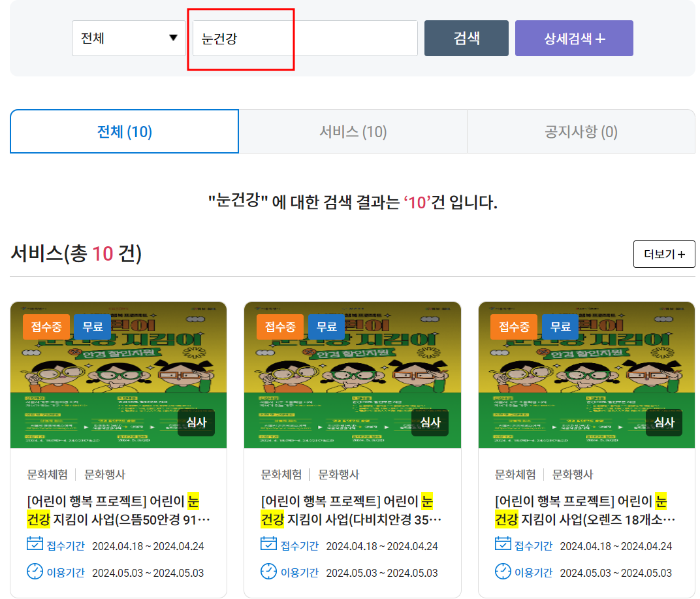Click 문화행사 category on 다비치안경 card
The width and height of the screenshot is (700, 599).
tap(339, 474)
